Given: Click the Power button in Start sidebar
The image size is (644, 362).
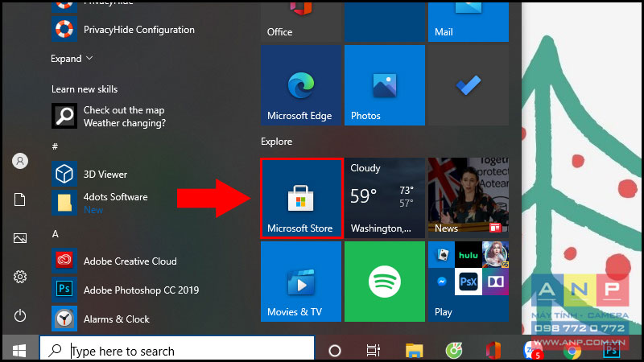Looking at the screenshot, I should (19, 315).
